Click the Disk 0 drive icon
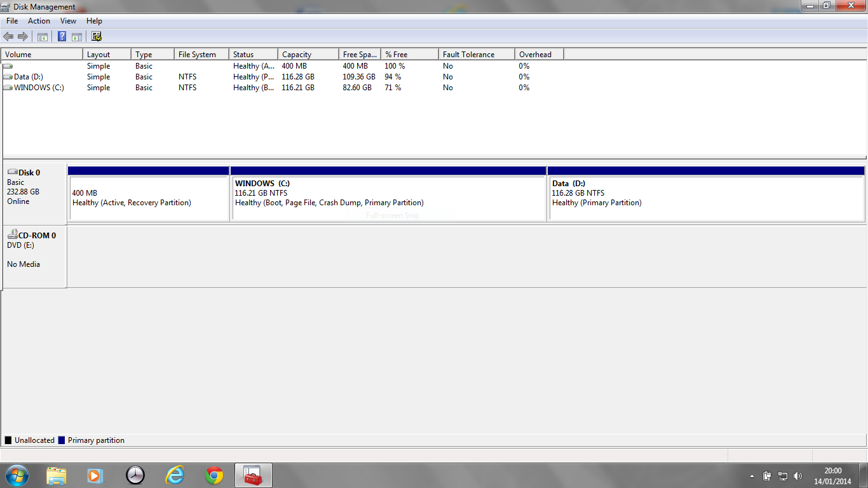 click(x=12, y=172)
